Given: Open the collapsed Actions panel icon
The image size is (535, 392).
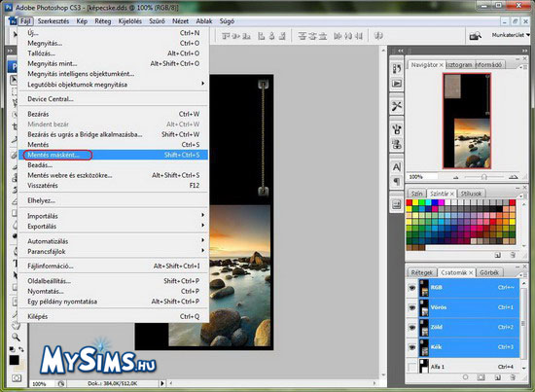Looking at the screenshot, I should point(397,84).
